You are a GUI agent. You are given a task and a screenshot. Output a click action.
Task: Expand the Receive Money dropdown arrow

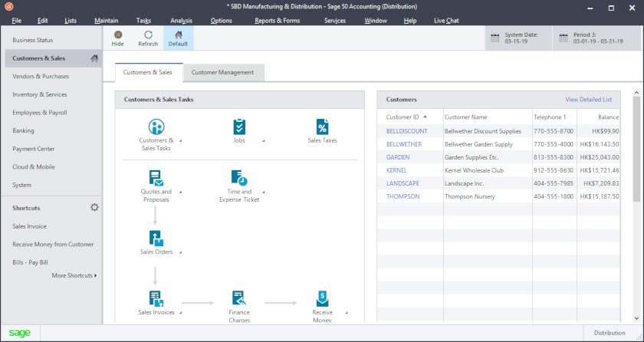coord(347,314)
